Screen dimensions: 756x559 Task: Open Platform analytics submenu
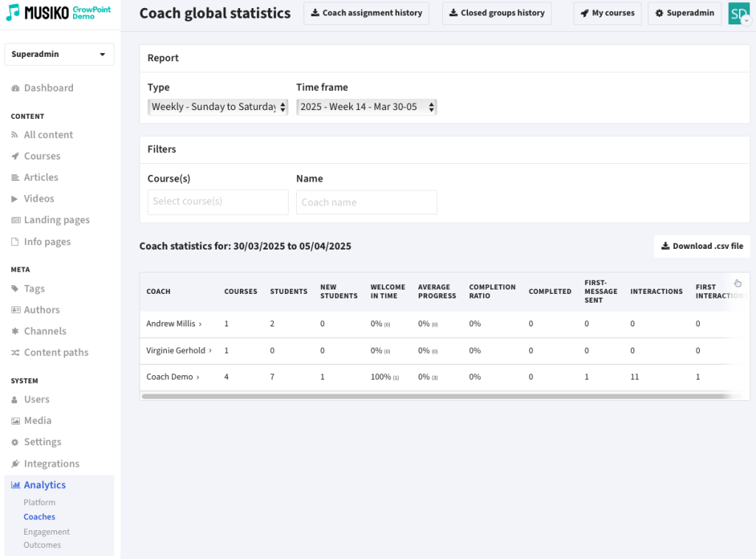tap(40, 503)
